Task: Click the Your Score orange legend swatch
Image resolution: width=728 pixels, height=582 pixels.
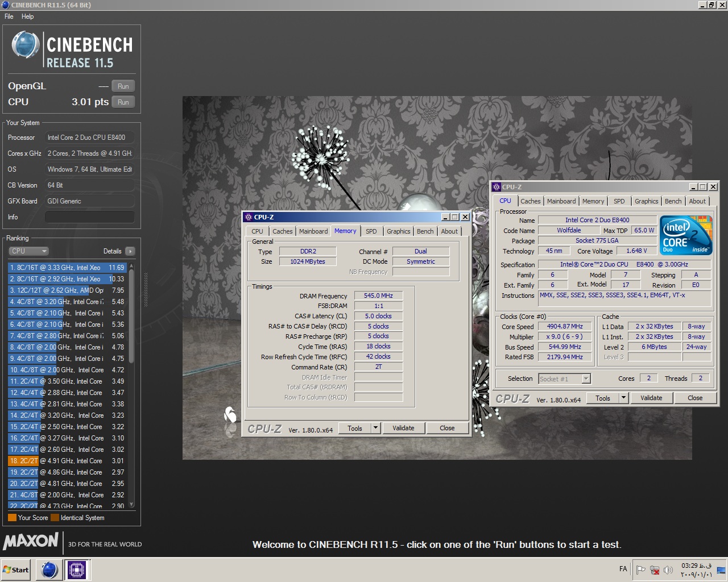Action: tap(12, 518)
